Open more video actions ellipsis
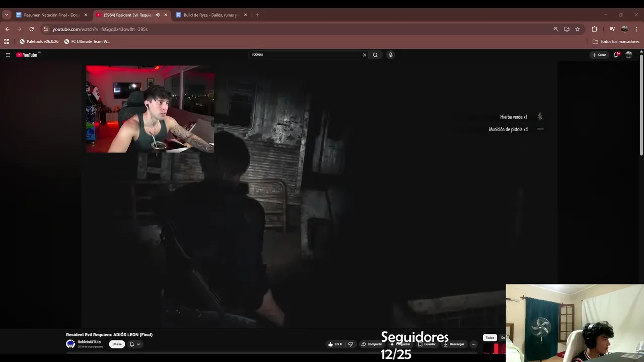The image size is (644, 362). point(473,344)
